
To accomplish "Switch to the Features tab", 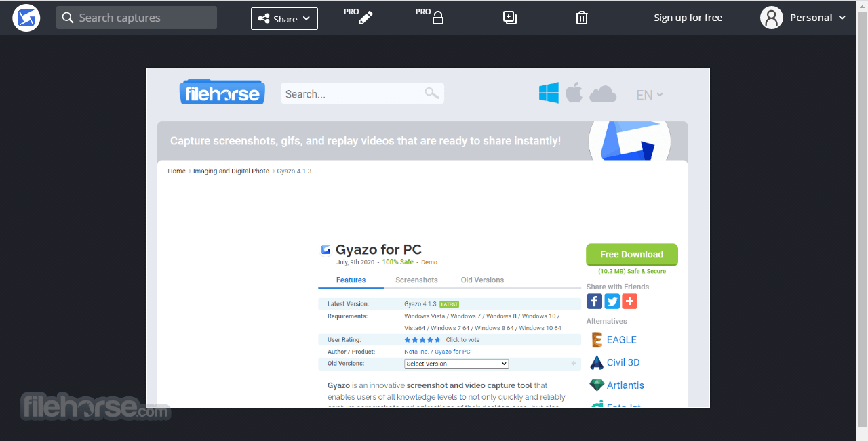I will (351, 280).
